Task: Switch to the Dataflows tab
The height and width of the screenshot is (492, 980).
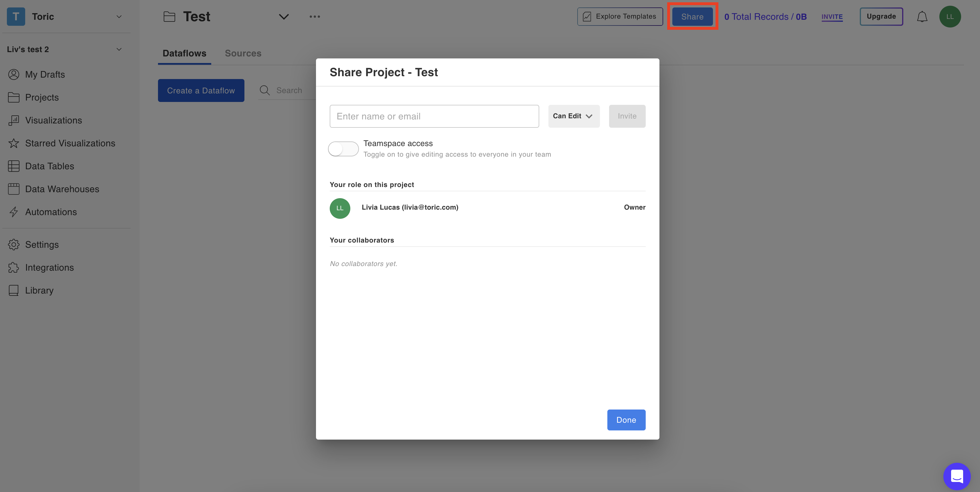Action: [x=185, y=53]
